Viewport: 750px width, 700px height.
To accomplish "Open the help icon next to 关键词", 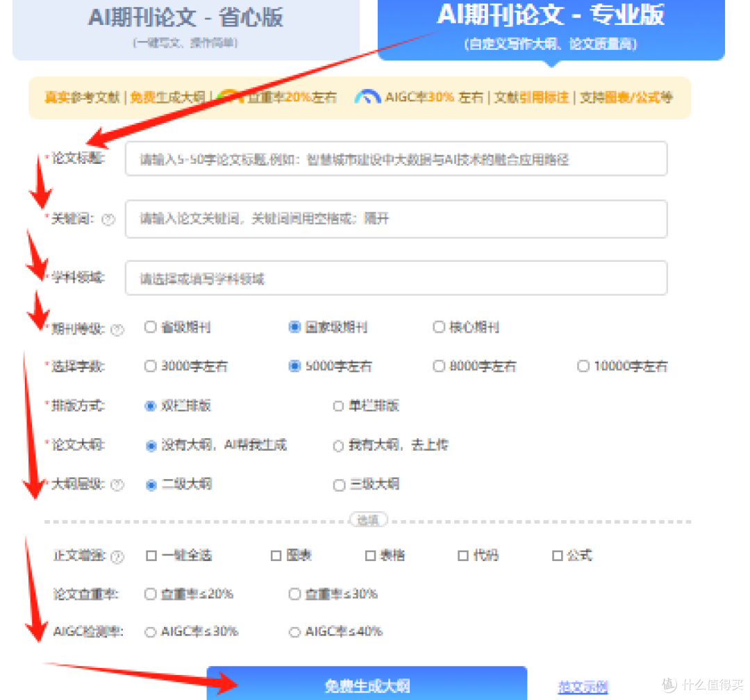I will [108, 219].
